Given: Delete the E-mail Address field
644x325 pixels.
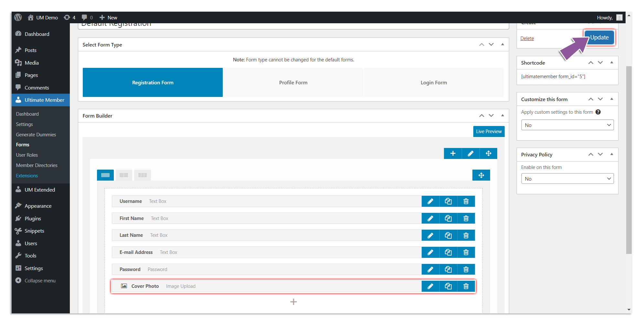Looking at the screenshot, I should 466,252.
